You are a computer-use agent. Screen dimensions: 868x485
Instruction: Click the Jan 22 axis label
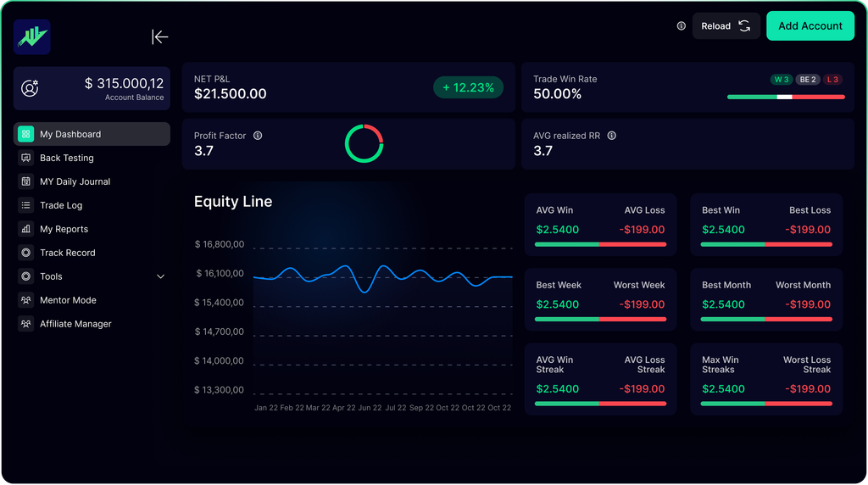(266, 408)
